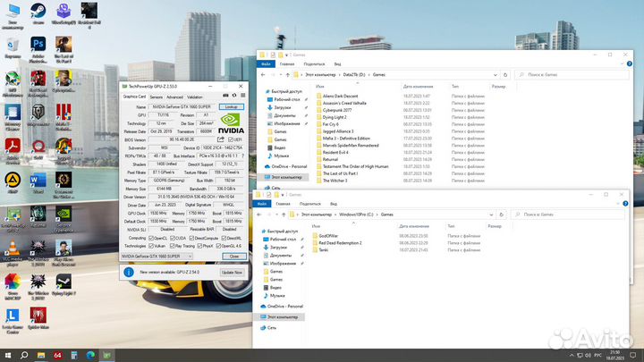Click Windows10Pro (C:) breadcrumb in address bar
The height and width of the screenshot is (362, 644).
(x=356, y=215)
